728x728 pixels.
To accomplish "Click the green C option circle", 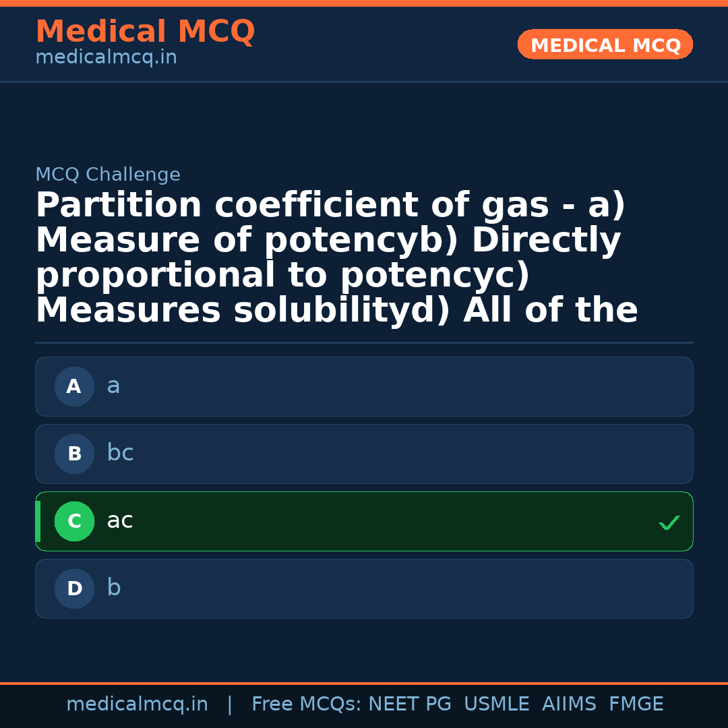I will click(x=74, y=521).
